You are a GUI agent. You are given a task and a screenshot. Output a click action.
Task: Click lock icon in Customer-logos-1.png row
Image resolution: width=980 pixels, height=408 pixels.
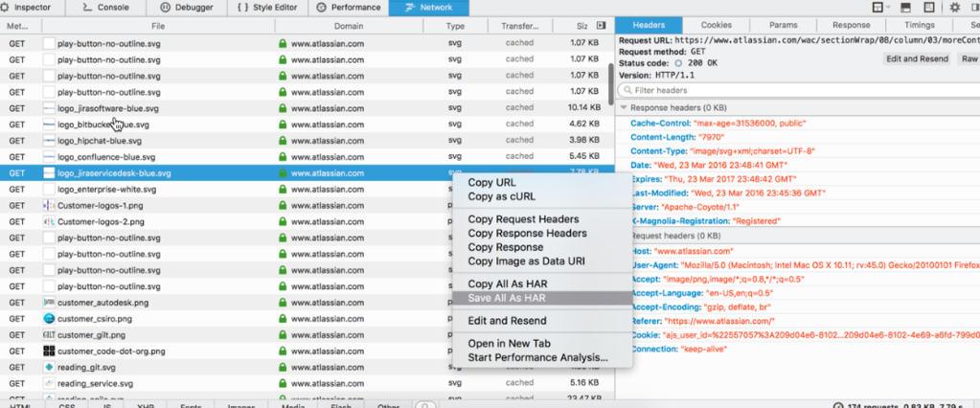(x=283, y=206)
